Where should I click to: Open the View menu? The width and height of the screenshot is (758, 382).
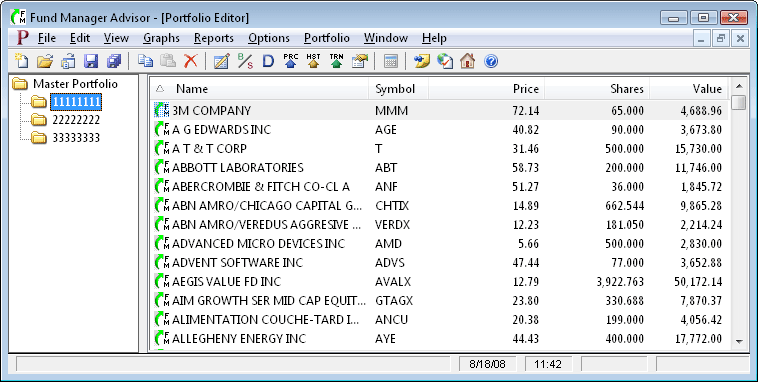(x=116, y=38)
